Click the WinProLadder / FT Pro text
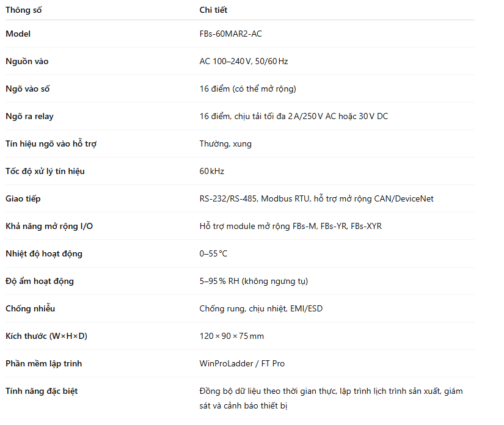The height and width of the screenshot is (425, 504). (242, 363)
